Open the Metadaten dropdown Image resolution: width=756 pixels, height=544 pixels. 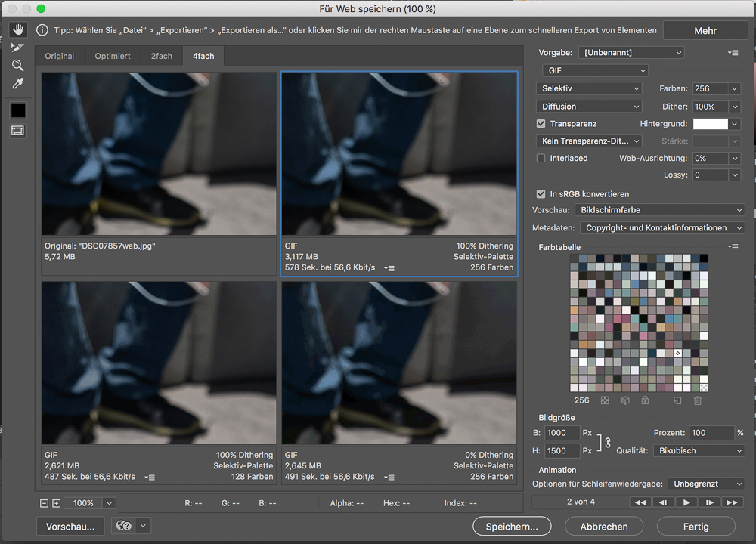(x=662, y=228)
